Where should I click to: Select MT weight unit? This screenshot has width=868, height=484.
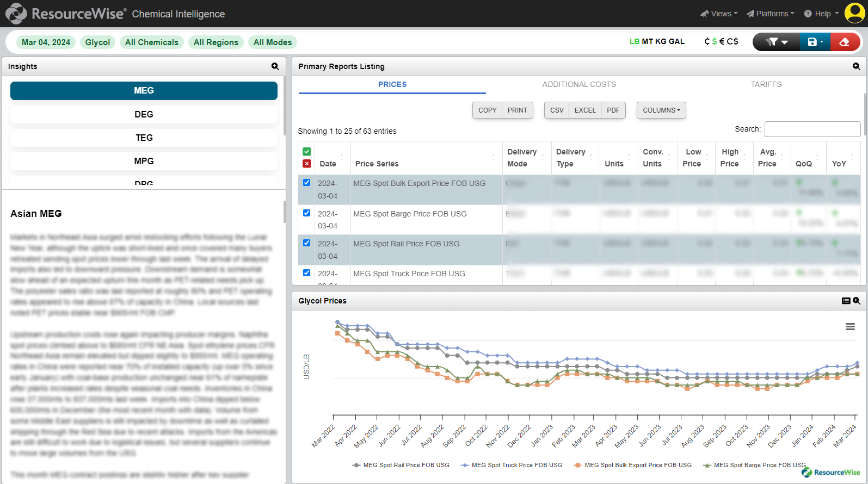click(x=648, y=41)
